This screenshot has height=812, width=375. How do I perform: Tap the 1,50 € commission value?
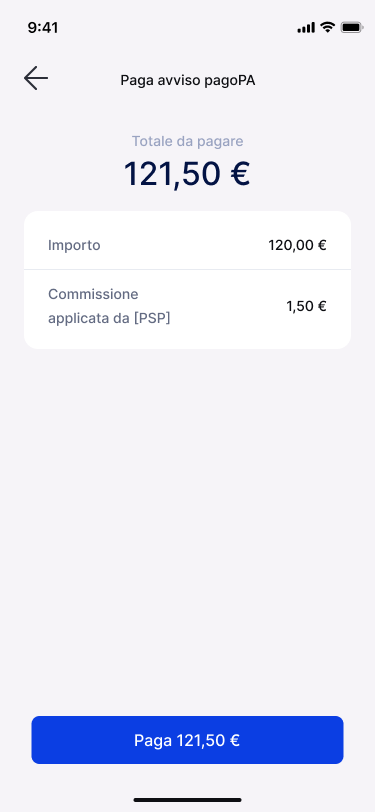click(x=306, y=306)
